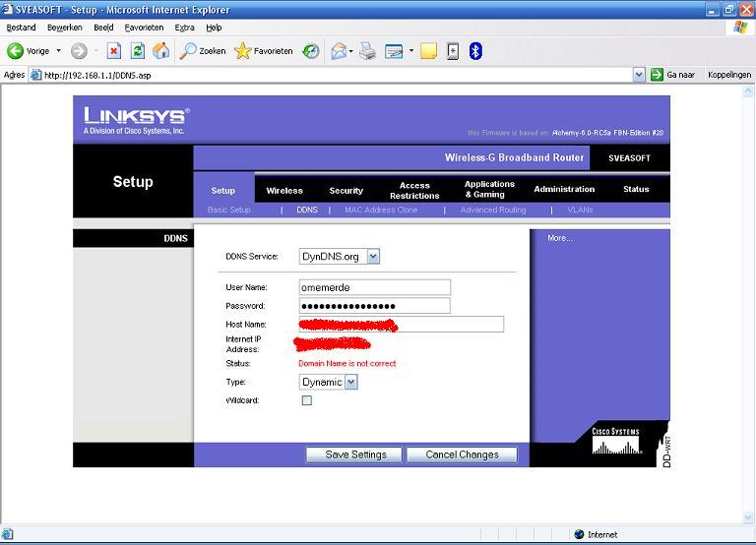The height and width of the screenshot is (545, 756).
Task: Click the Cancel Changes button
Action: tap(462, 454)
